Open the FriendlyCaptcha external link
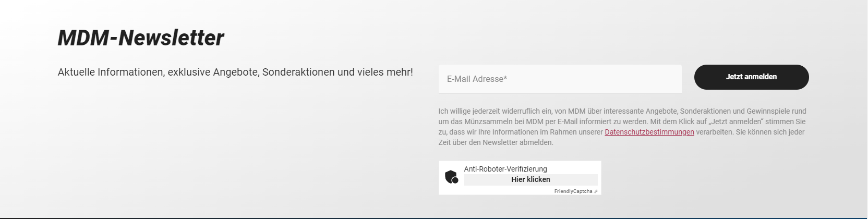The image size is (868, 219). pyautogui.click(x=576, y=191)
